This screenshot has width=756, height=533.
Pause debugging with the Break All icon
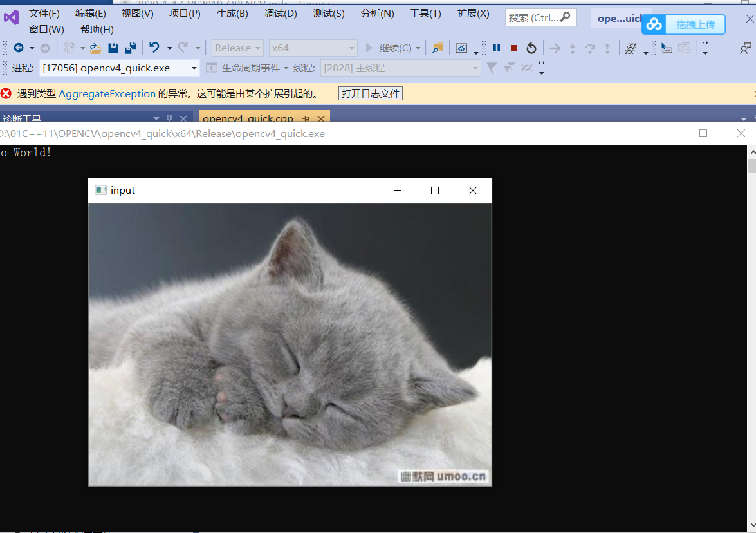coord(497,48)
